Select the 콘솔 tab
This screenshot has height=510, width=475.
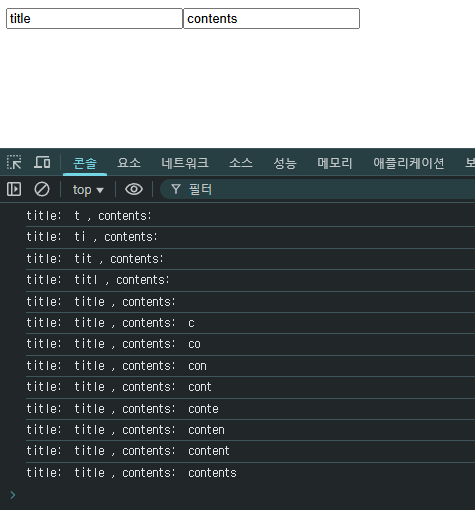pyautogui.click(x=85, y=163)
